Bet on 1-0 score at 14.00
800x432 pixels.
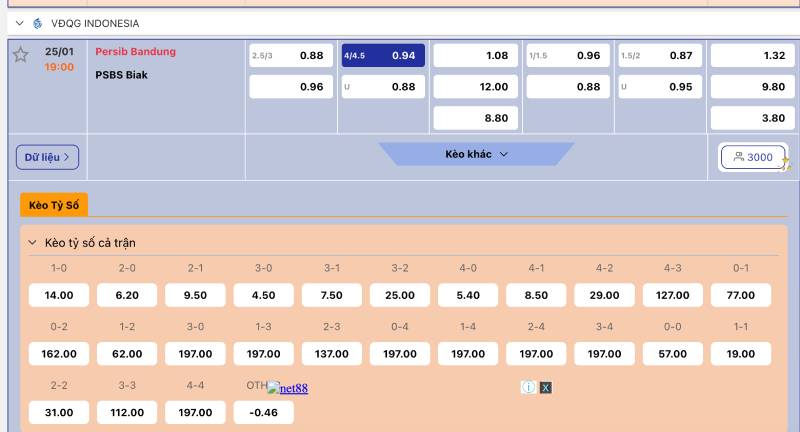(59, 295)
